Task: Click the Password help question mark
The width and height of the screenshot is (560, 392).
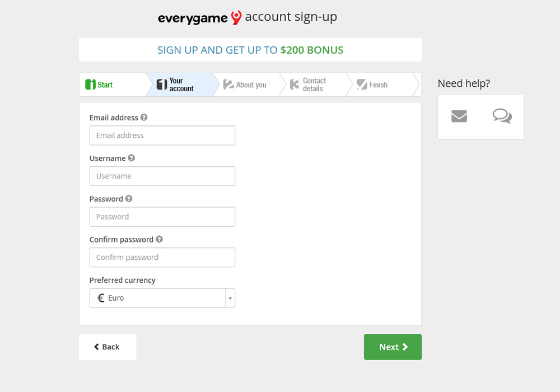Action: (x=129, y=199)
